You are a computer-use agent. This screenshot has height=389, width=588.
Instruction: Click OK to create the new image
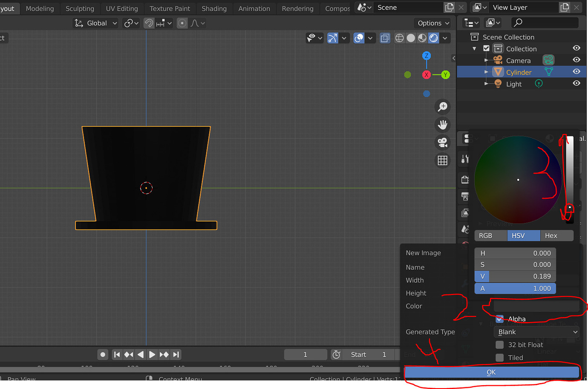point(491,372)
